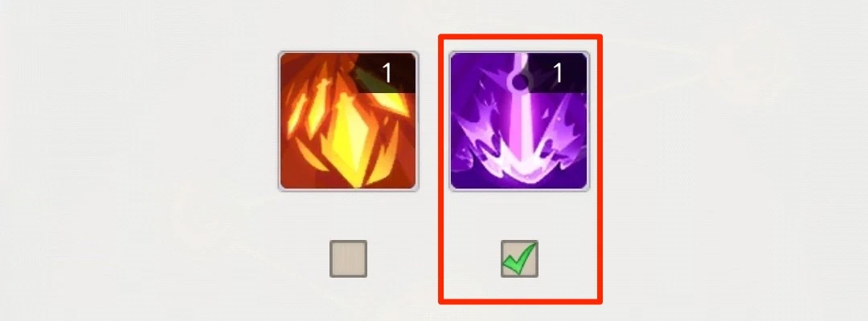Check the empty checkbox under fire skill
The image size is (868, 321).
pos(348,258)
